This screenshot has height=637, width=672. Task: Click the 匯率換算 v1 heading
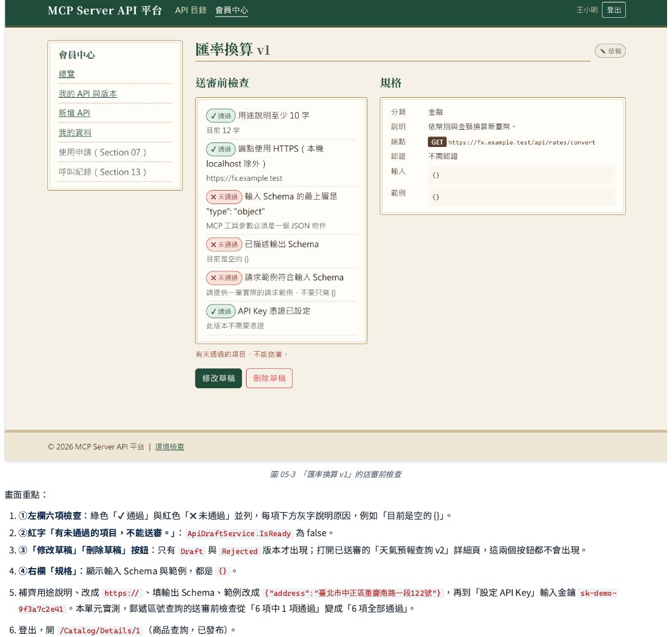point(233,50)
